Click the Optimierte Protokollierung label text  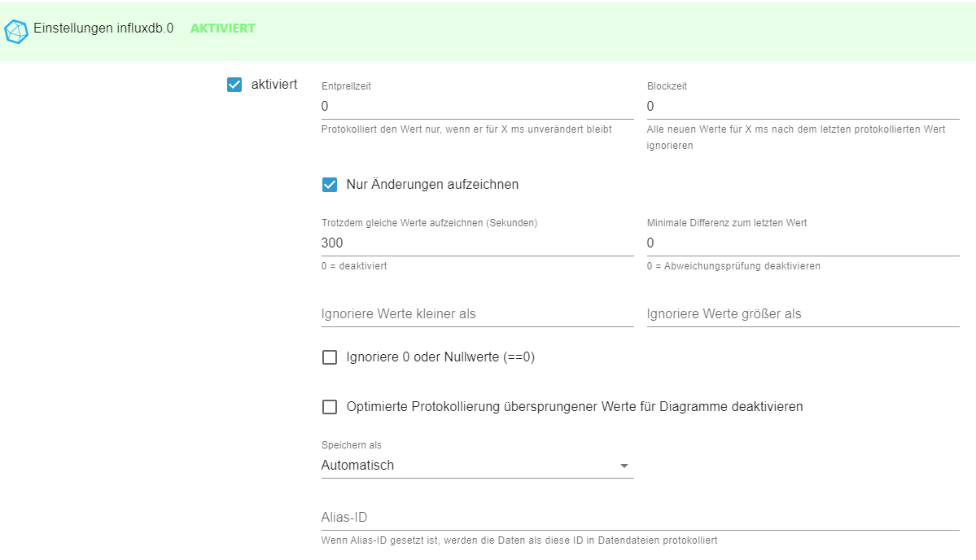(574, 406)
